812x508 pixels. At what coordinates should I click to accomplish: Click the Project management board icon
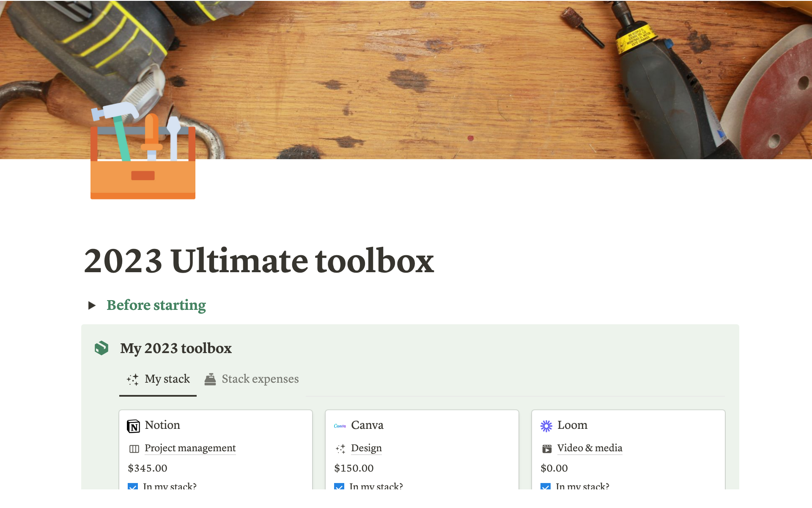click(x=134, y=449)
